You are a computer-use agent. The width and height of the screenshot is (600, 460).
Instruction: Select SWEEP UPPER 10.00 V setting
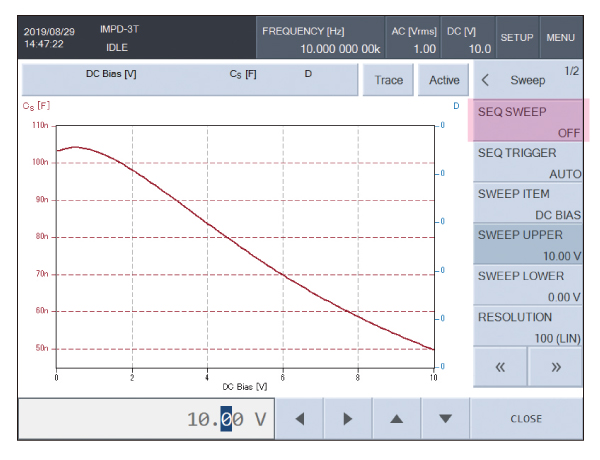528,244
